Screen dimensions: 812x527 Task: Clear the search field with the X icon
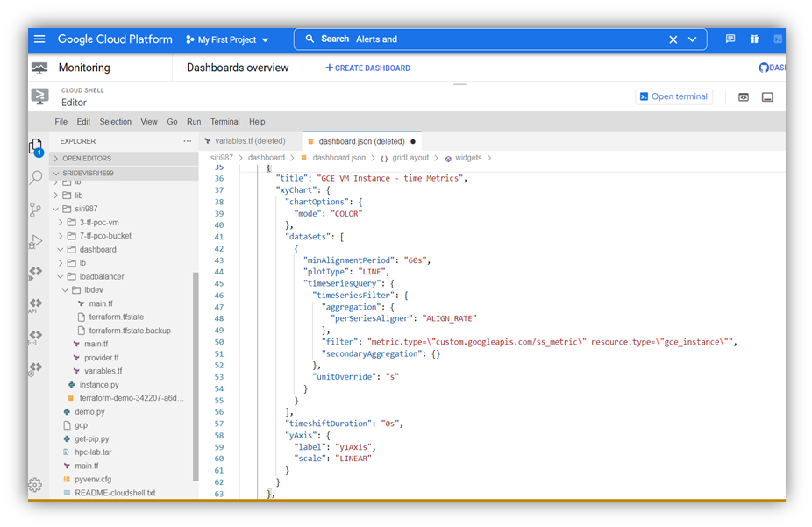(x=673, y=39)
